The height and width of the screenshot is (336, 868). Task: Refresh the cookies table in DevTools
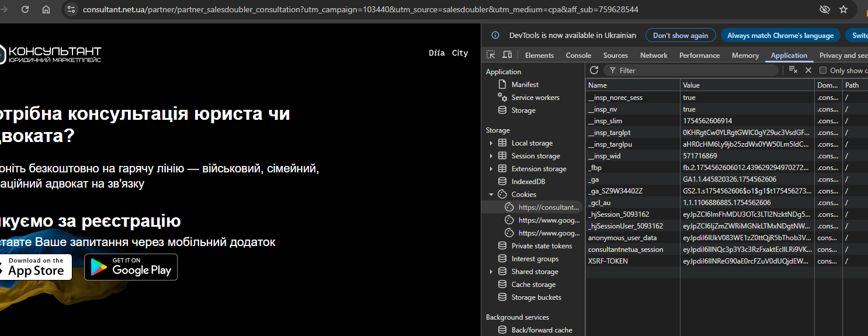pyautogui.click(x=594, y=70)
